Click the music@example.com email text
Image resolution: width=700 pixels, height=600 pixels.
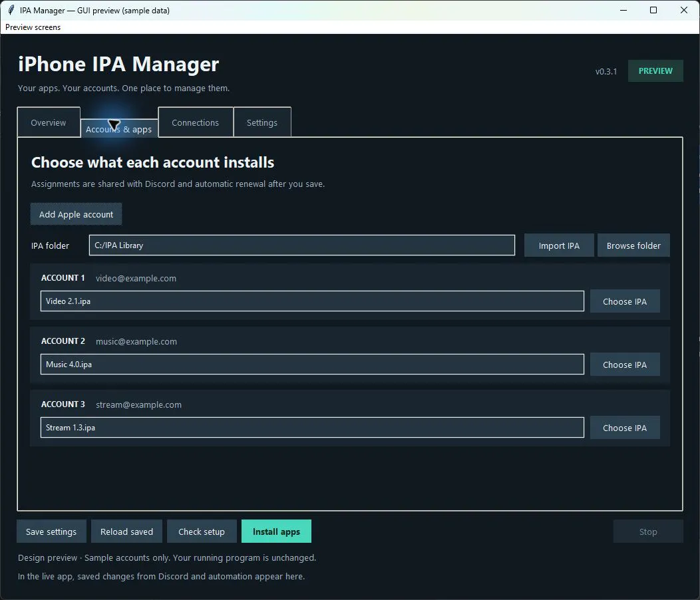pyautogui.click(x=136, y=341)
